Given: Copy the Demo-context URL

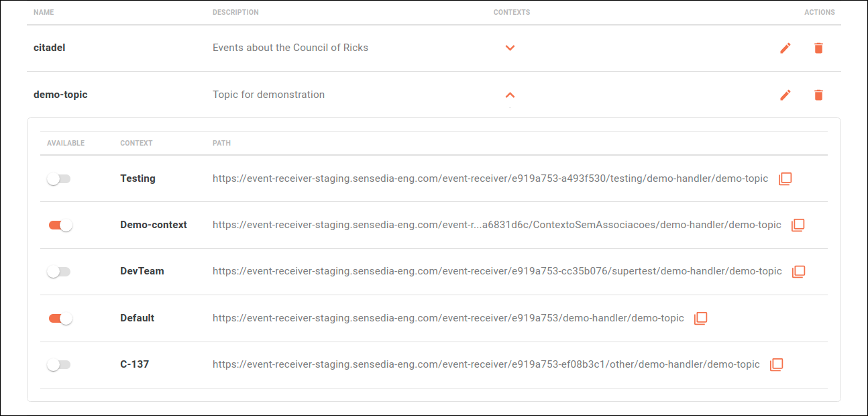Looking at the screenshot, I should (797, 225).
